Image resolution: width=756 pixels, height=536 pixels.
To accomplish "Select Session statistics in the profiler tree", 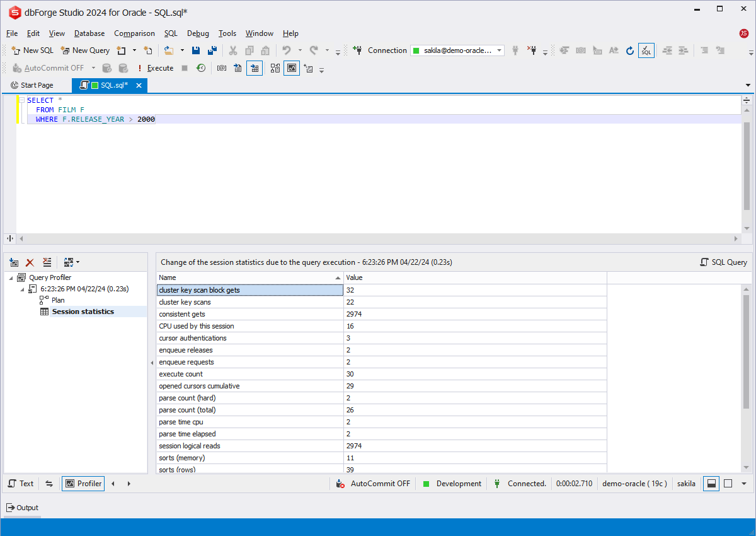I will point(83,311).
